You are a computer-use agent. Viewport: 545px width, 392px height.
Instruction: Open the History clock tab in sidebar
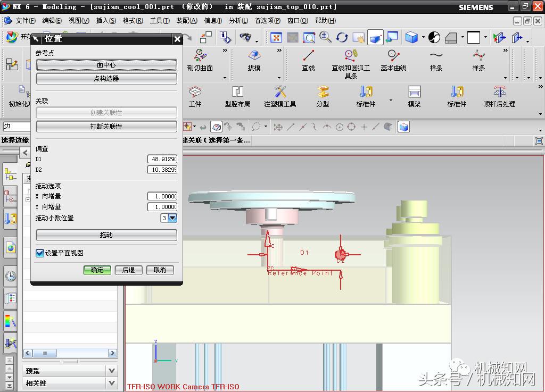(10, 276)
